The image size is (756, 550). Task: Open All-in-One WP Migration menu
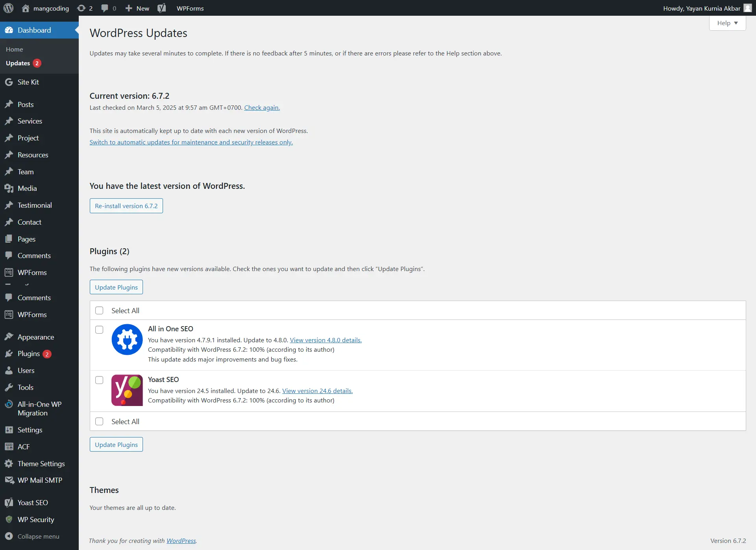pos(39,409)
